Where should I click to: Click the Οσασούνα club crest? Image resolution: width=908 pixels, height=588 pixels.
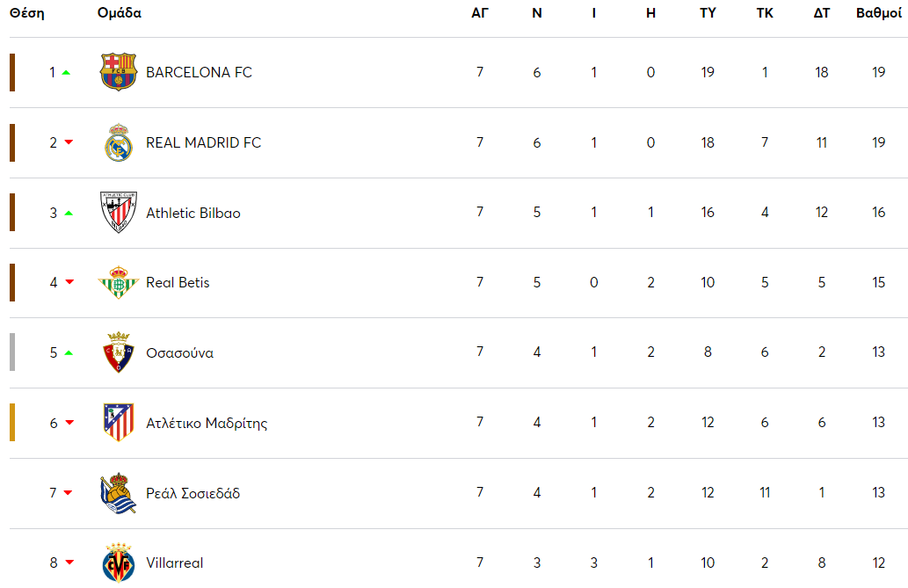(x=119, y=352)
